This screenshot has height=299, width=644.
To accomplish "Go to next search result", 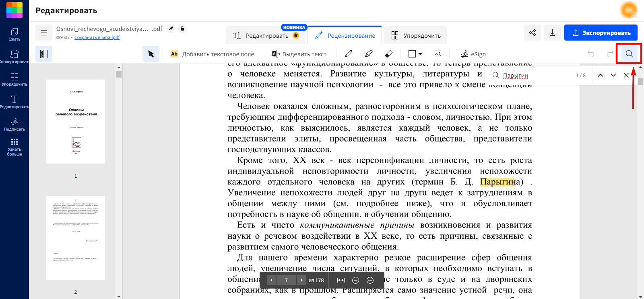I will pos(613,75).
